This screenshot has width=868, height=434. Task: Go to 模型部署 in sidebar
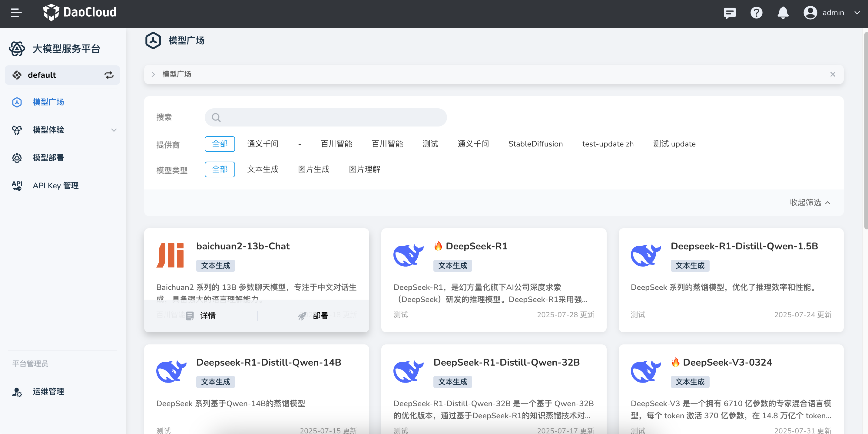tap(48, 158)
